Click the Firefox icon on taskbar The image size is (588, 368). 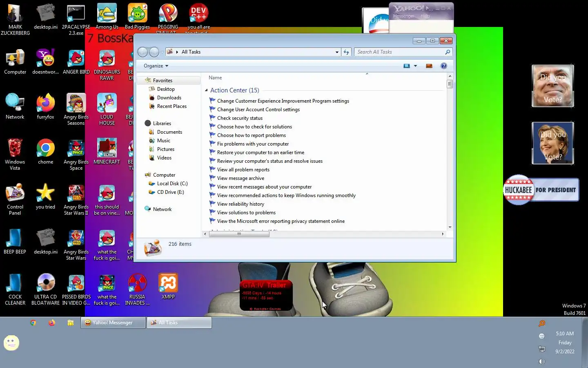(x=52, y=323)
